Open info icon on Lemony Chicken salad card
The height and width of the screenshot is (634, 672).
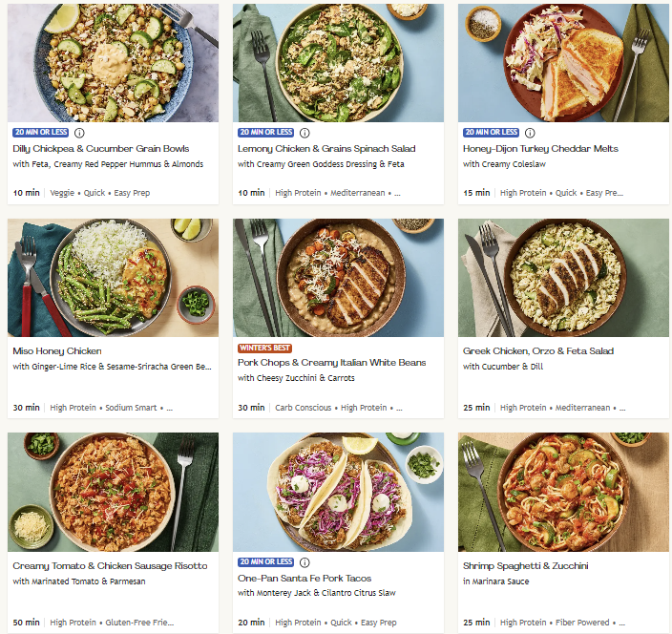304,133
